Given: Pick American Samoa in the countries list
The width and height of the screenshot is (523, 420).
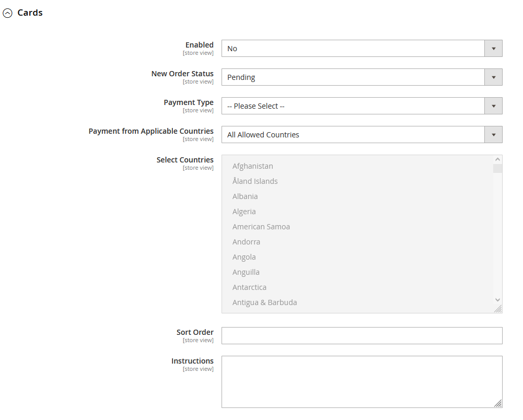Looking at the screenshot, I should pyautogui.click(x=261, y=227).
